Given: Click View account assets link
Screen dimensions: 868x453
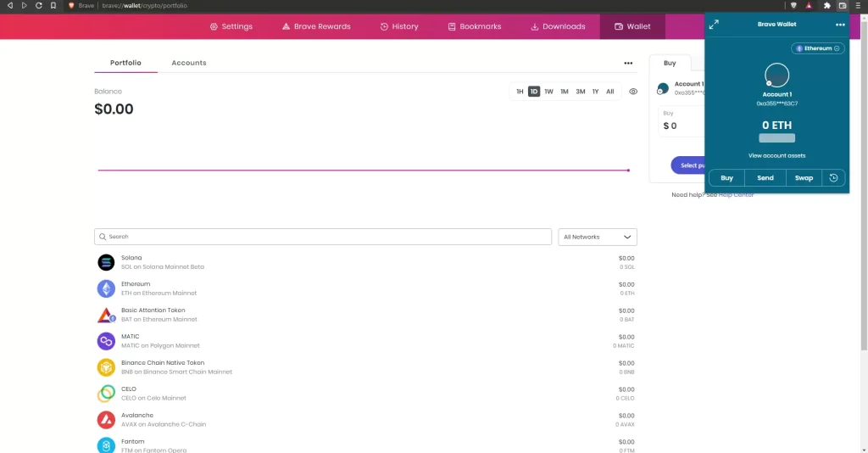Looking at the screenshot, I should (x=776, y=155).
